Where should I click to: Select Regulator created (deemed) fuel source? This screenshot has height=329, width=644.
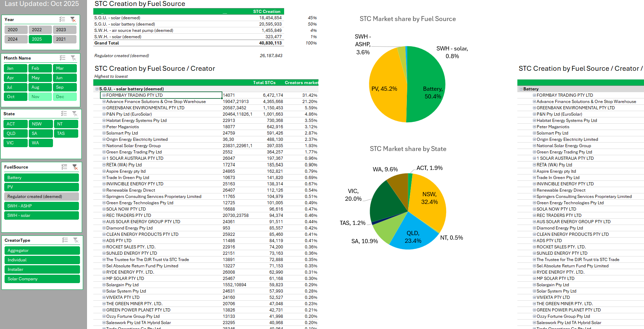41,197
